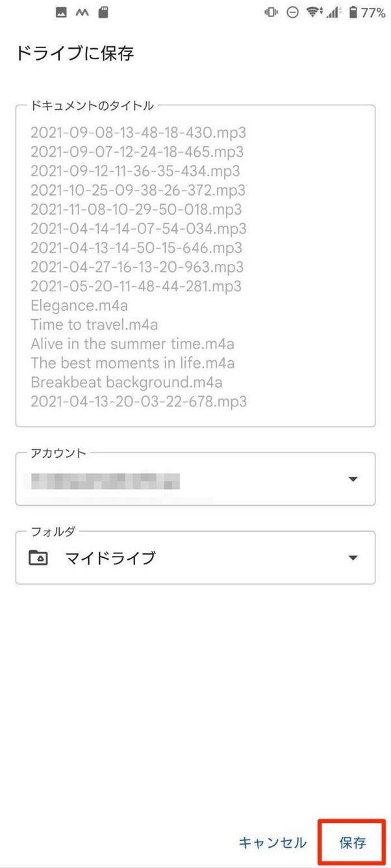The width and height of the screenshot is (391, 868).
Task: Click the My Drive folder icon
Action: (x=38, y=558)
